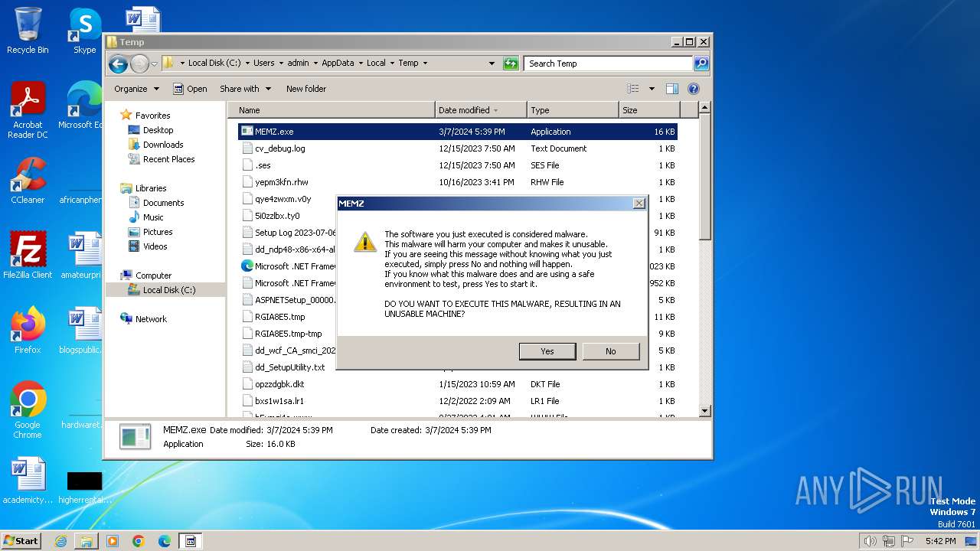Open Start menu

pos(21,540)
